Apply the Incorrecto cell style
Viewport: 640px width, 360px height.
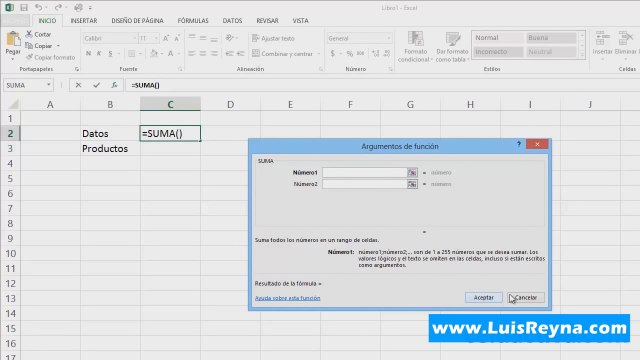(498, 52)
